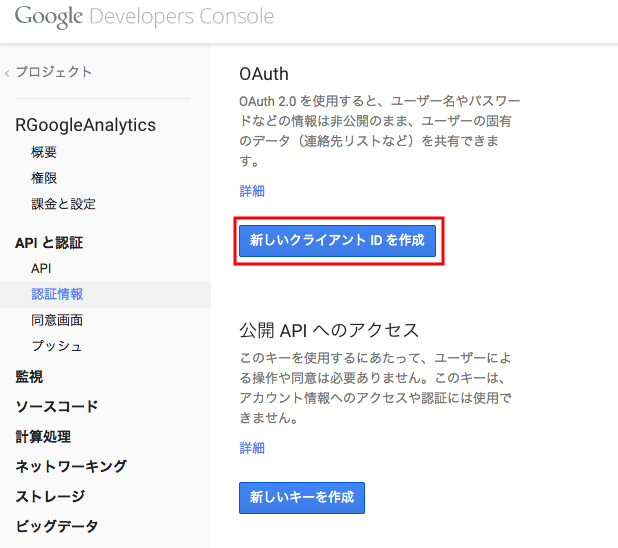The height and width of the screenshot is (548, 618).
Task: Expand the ストレージ section
Action: point(50,496)
